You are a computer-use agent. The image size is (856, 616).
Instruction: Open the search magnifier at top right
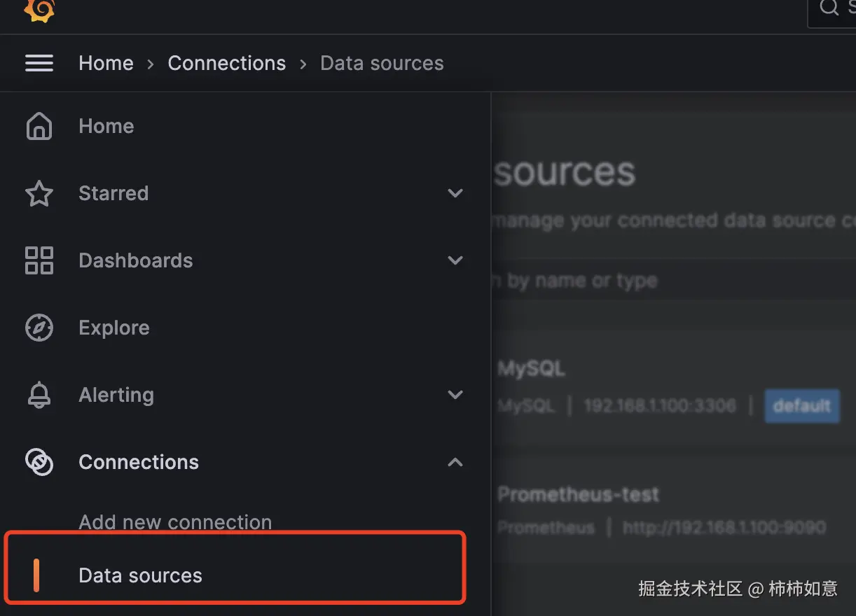point(829,8)
